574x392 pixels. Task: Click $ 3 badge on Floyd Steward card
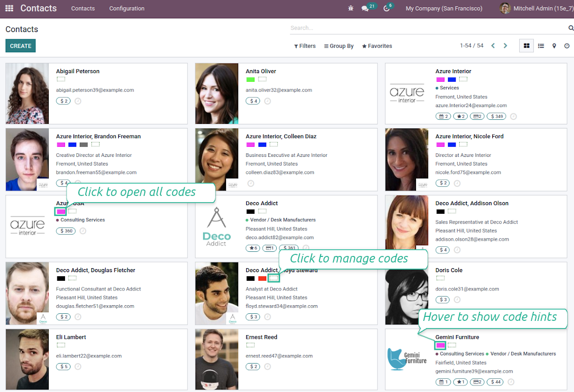point(253,317)
